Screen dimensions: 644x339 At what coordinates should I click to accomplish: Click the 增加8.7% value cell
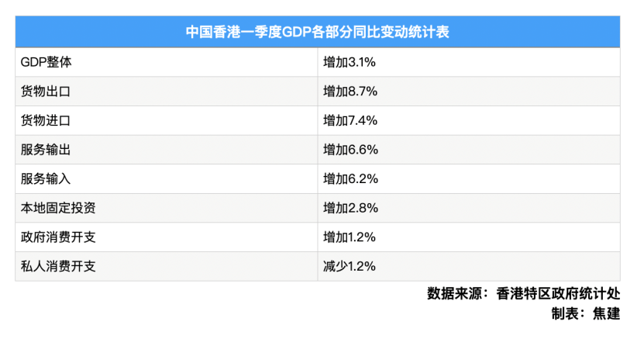(469, 92)
